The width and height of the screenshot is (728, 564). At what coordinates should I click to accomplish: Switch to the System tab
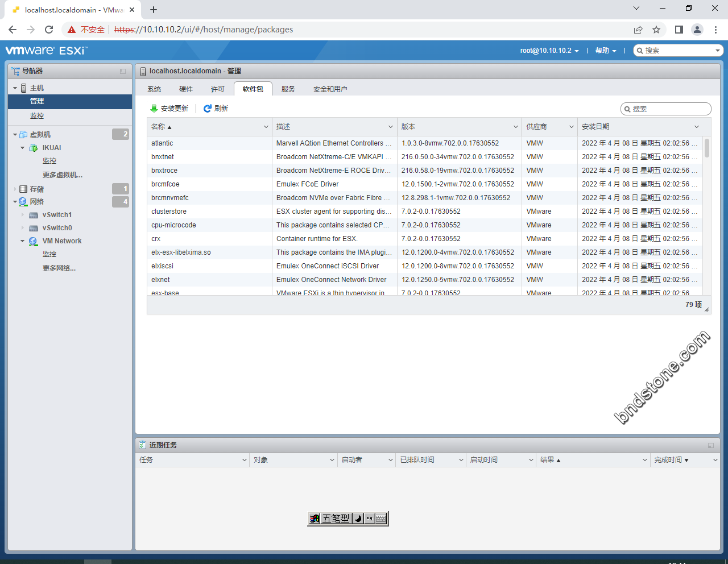click(154, 89)
